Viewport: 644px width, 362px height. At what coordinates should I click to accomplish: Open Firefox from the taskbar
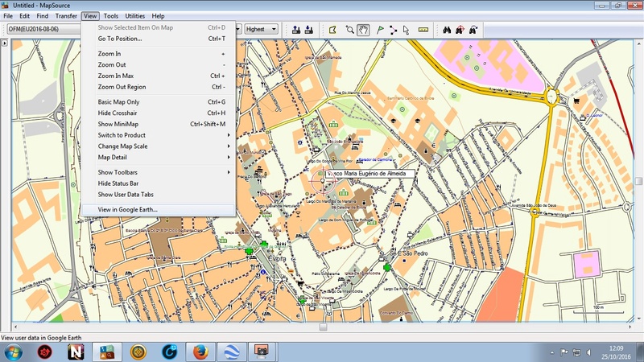pos(200,352)
